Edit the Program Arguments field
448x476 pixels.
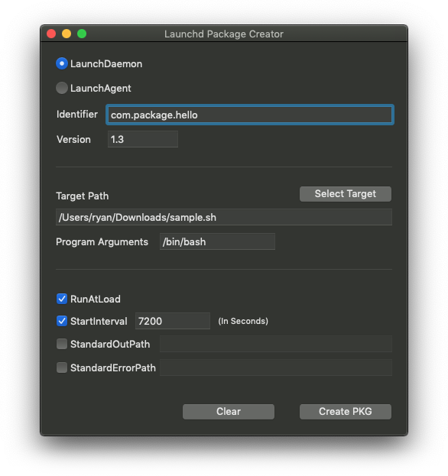[x=217, y=241]
